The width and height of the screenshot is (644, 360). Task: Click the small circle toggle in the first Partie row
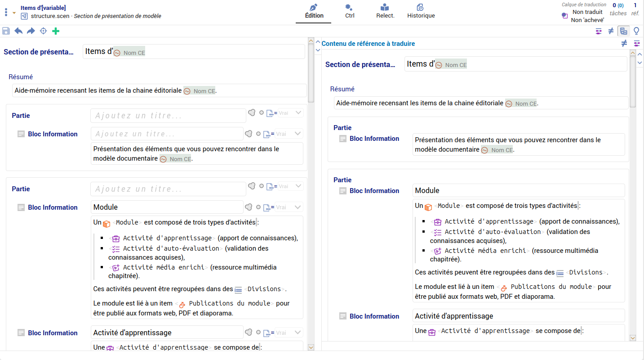point(262,112)
